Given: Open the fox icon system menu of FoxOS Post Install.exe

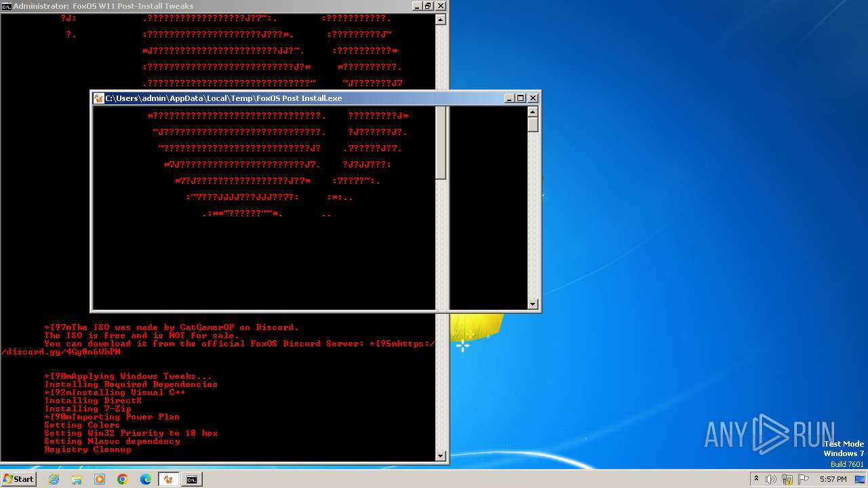Looking at the screenshot, I should click(x=98, y=98).
